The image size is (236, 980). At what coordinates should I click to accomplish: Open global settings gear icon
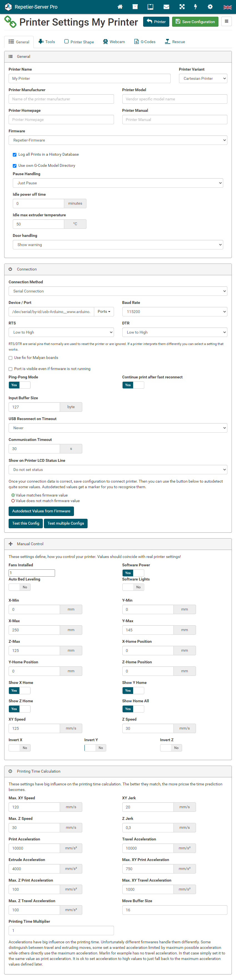pos(210,7)
